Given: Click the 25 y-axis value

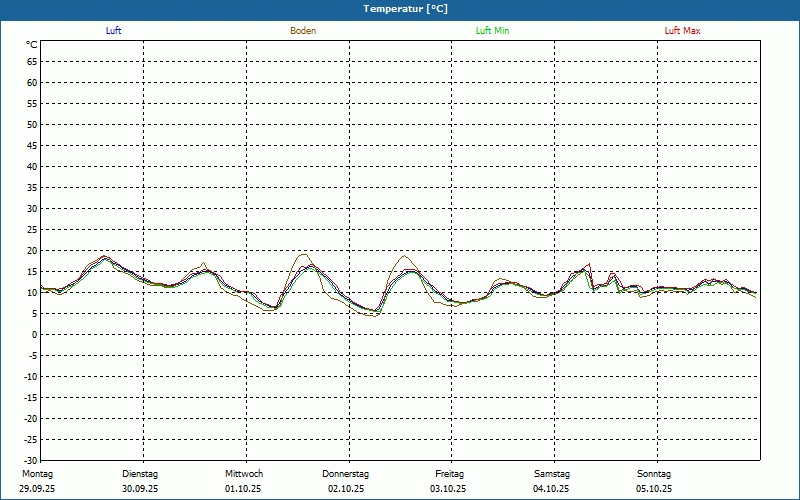Looking at the screenshot, I should click(32, 230).
